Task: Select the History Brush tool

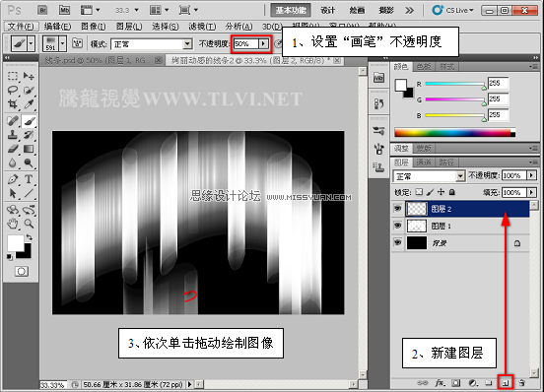Action: [29, 135]
